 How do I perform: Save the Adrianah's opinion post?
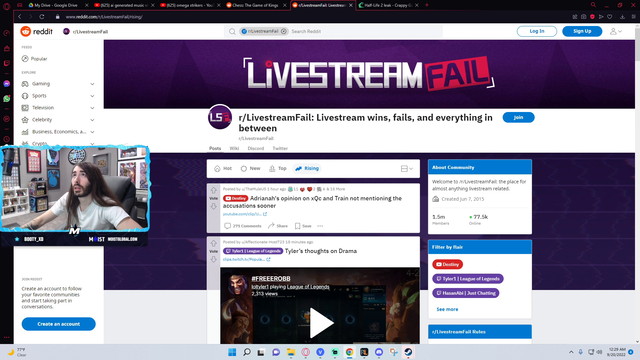click(303, 226)
